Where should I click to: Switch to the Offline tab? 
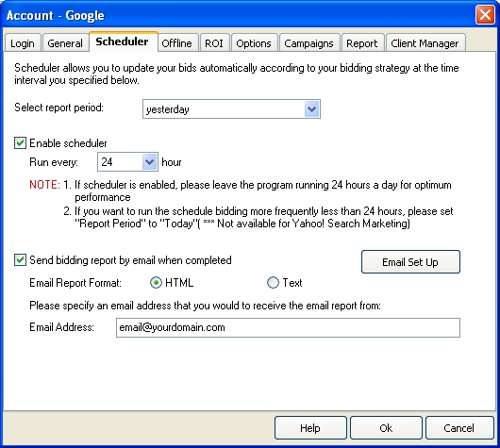(177, 42)
